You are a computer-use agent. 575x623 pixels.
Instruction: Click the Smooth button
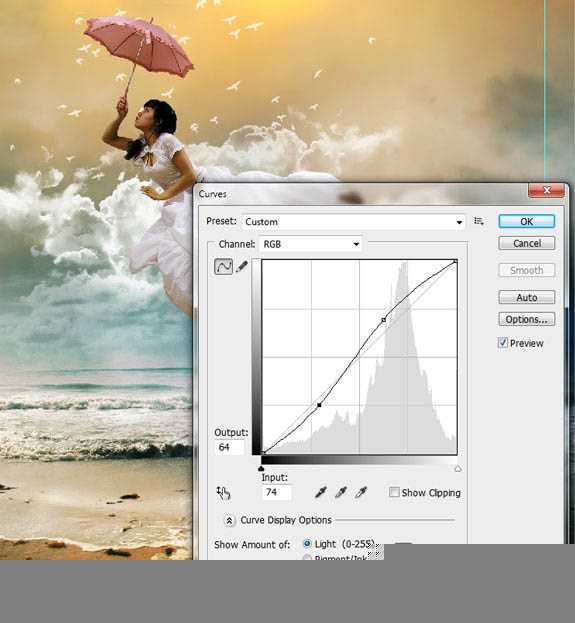(527, 270)
